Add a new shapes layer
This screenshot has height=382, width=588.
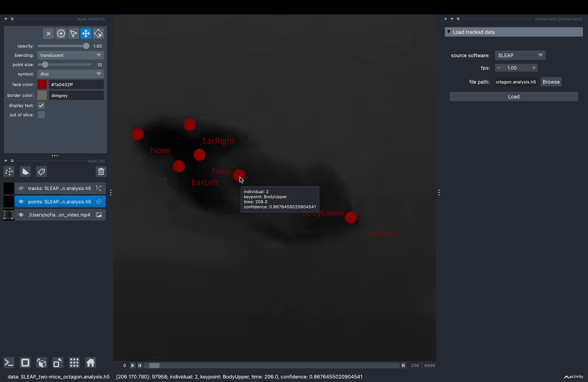25,172
